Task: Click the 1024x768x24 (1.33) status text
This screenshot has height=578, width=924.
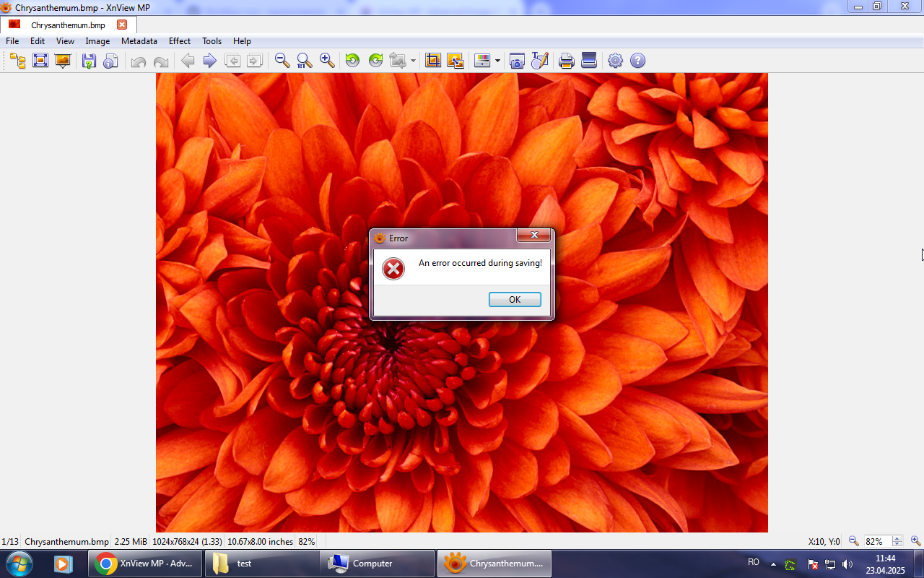Action: tap(187, 541)
